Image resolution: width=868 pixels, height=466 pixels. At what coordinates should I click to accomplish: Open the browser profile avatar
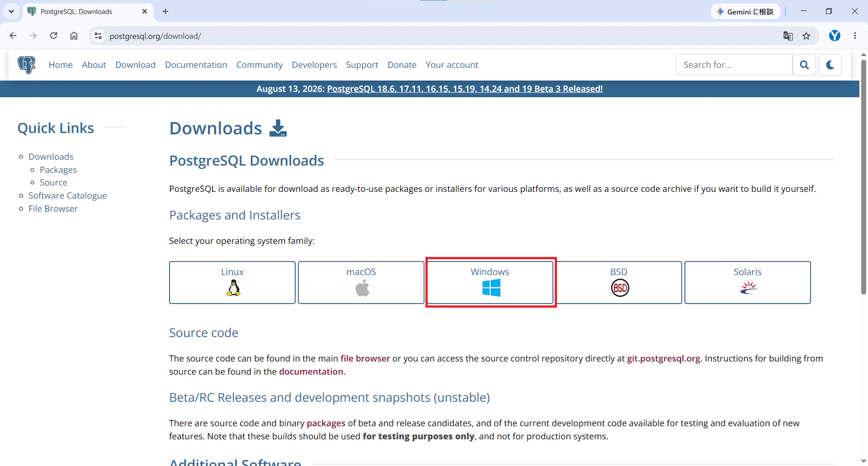[x=835, y=36]
